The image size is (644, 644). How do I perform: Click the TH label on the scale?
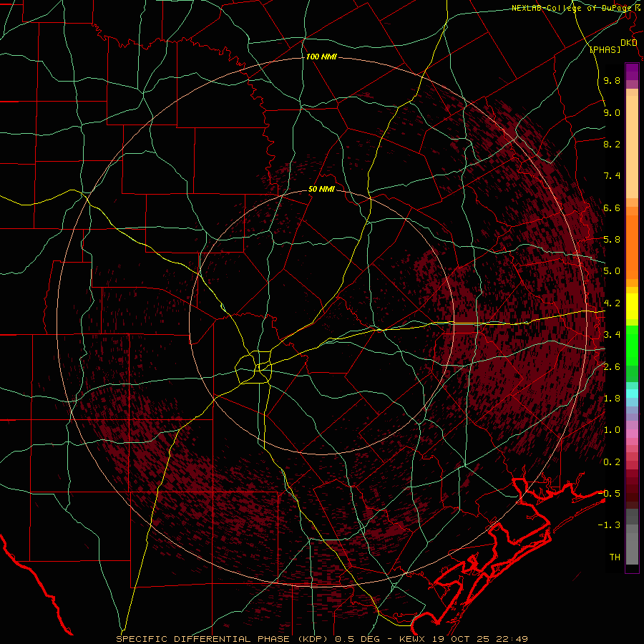pos(615,557)
